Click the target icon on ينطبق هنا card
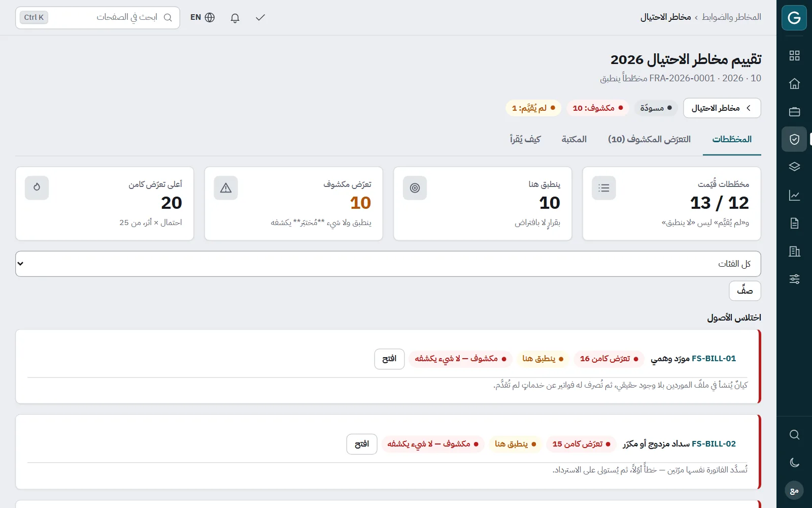The width and height of the screenshot is (812, 508). 415,188
